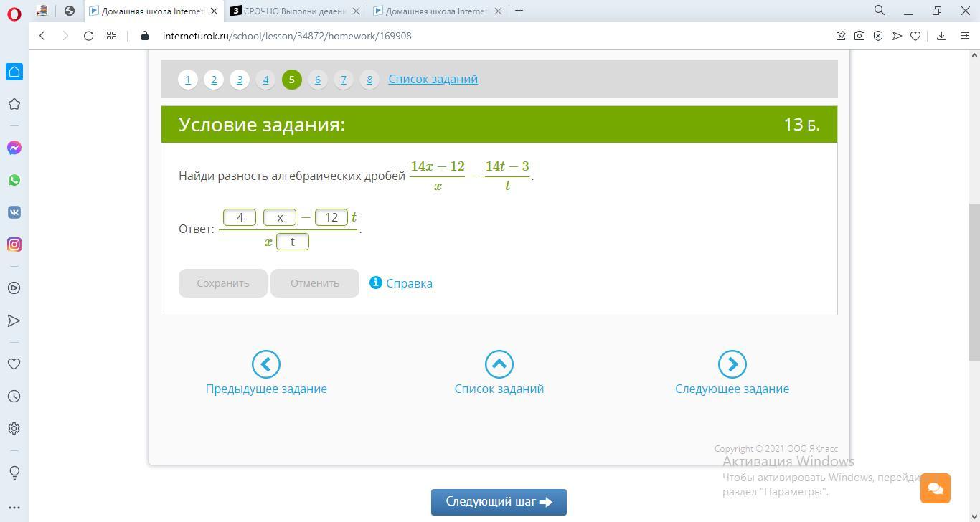The width and height of the screenshot is (980, 522).
Task: Click the first numerator field containing 4
Action: click(240, 217)
